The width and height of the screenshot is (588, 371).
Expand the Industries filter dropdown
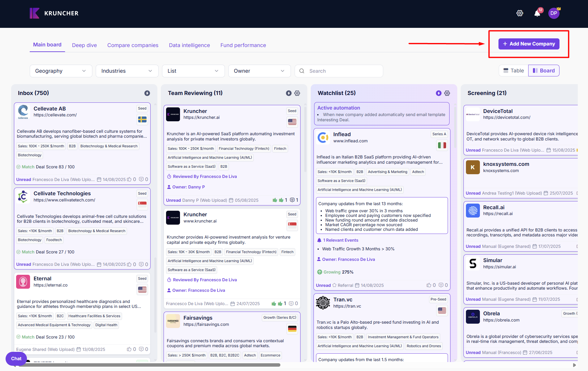click(x=127, y=71)
